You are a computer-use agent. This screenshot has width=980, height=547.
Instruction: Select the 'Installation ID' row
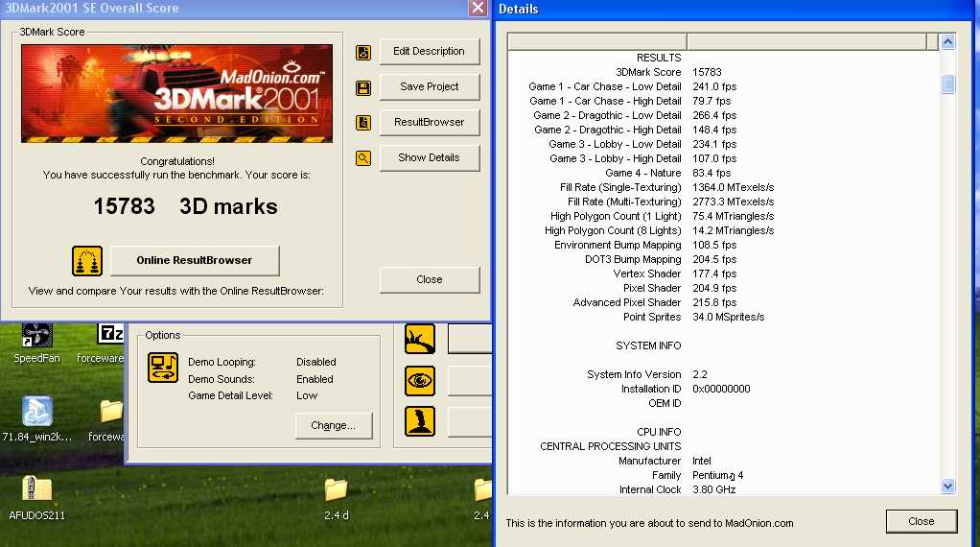point(723,389)
